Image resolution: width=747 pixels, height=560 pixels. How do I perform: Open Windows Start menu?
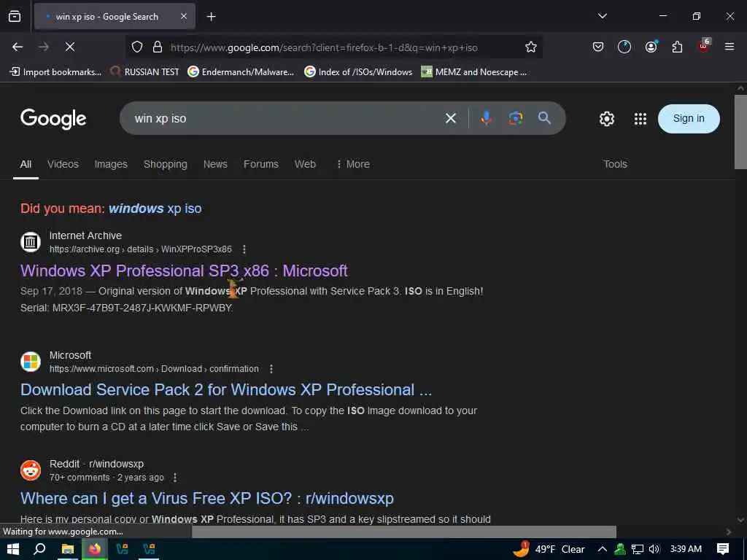(x=12, y=549)
